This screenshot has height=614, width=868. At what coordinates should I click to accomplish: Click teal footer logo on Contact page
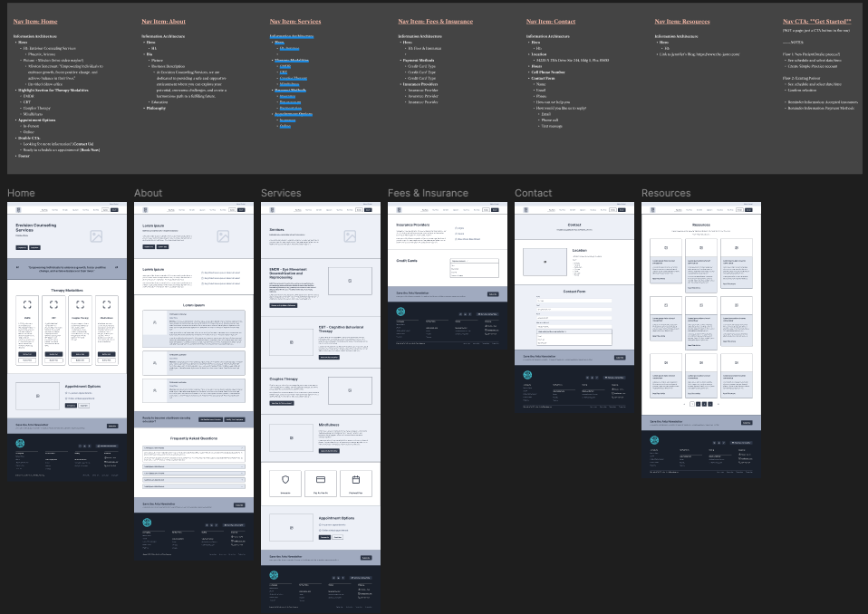pyautogui.click(x=527, y=376)
